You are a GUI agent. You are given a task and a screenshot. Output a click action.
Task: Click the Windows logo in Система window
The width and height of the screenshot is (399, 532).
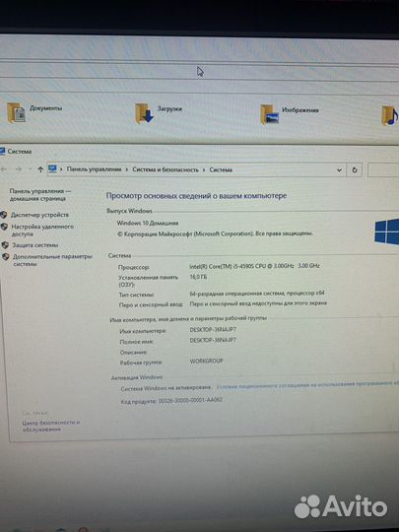coord(387,232)
